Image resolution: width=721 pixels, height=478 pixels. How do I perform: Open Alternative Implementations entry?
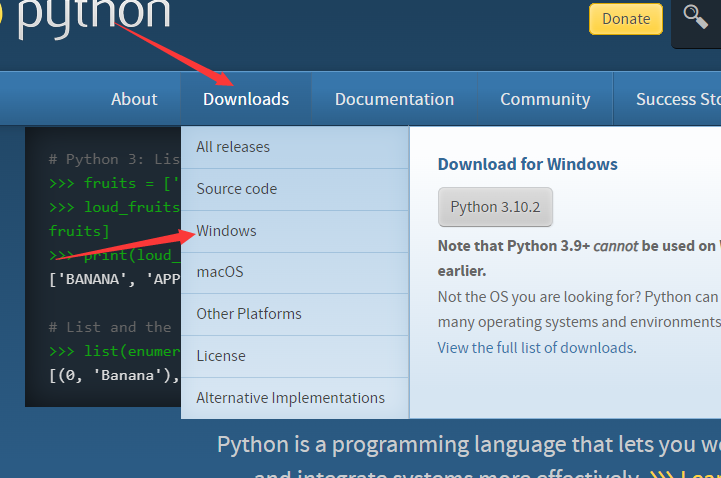pyautogui.click(x=290, y=398)
